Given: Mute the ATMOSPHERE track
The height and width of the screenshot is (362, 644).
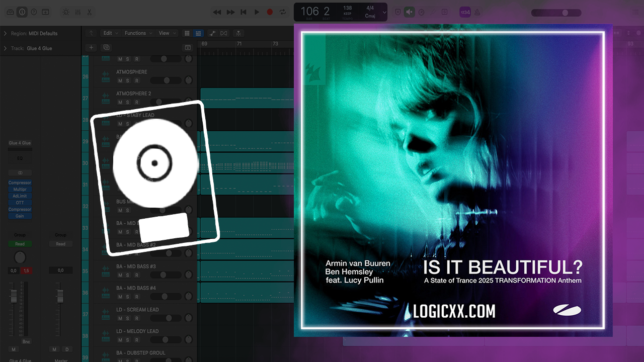Looking at the screenshot, I should click(120, 80).
